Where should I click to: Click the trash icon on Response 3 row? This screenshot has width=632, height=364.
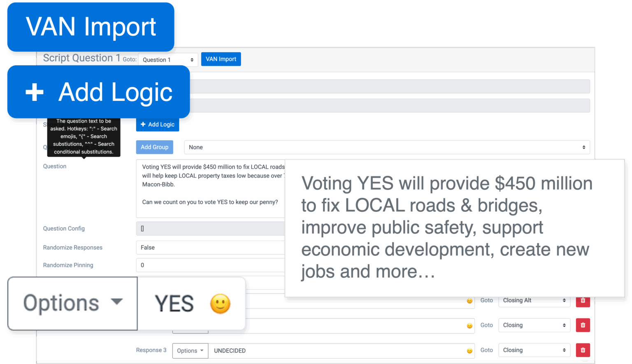[583, 350]
